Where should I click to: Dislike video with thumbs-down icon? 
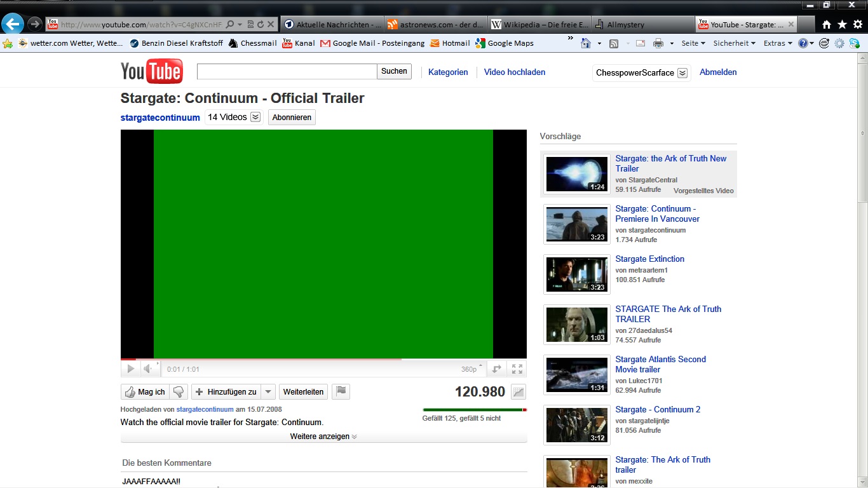179,392
